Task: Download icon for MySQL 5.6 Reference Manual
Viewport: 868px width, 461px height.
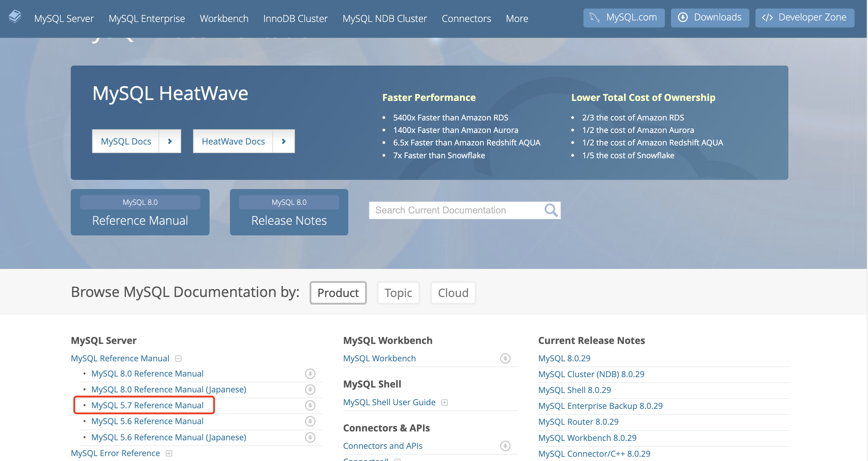Action: [x=310, y=421]
